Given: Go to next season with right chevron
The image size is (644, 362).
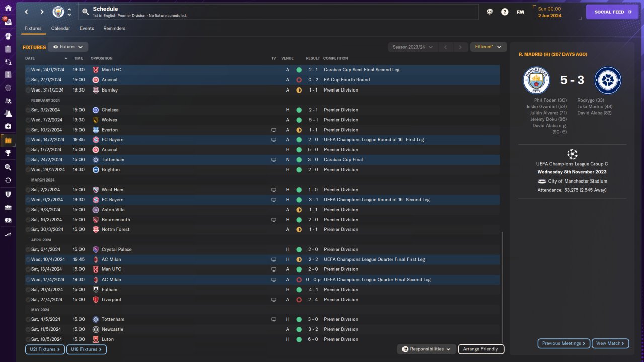Looking at the screenshot, I should 460,47.
